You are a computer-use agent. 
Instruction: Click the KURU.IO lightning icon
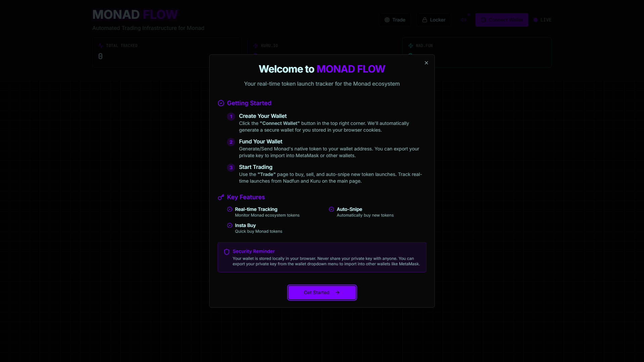[256, 46]
